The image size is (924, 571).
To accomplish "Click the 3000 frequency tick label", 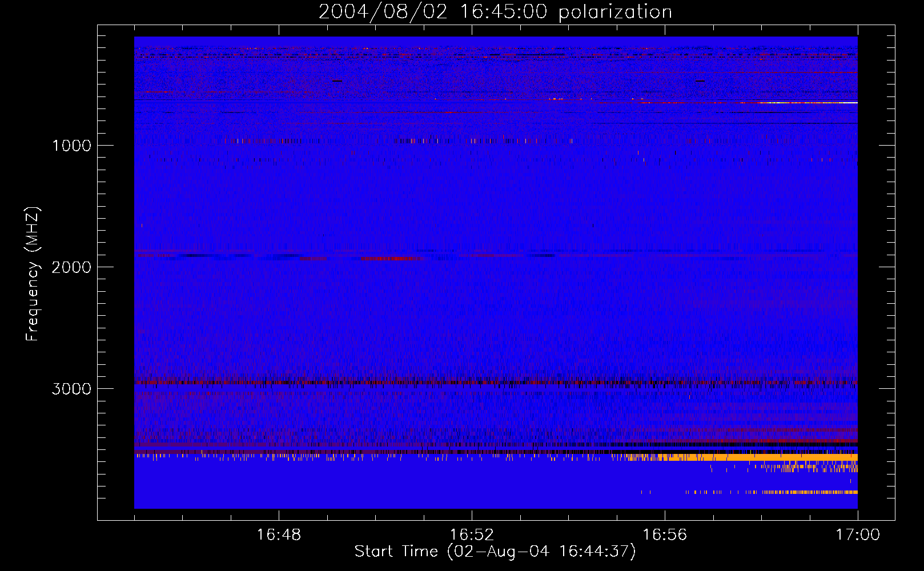I will point(71,389).
